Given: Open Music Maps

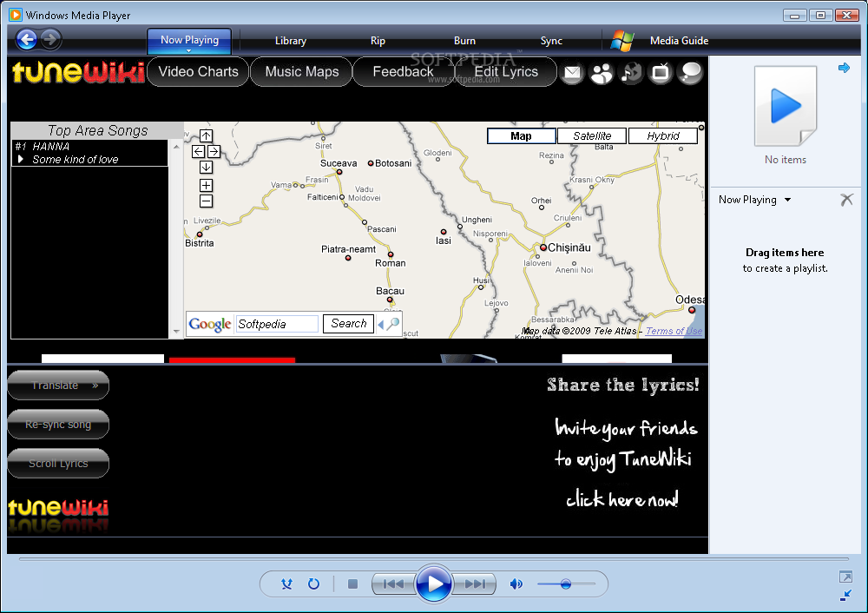Looking at the screenshot, I should 302,72.
